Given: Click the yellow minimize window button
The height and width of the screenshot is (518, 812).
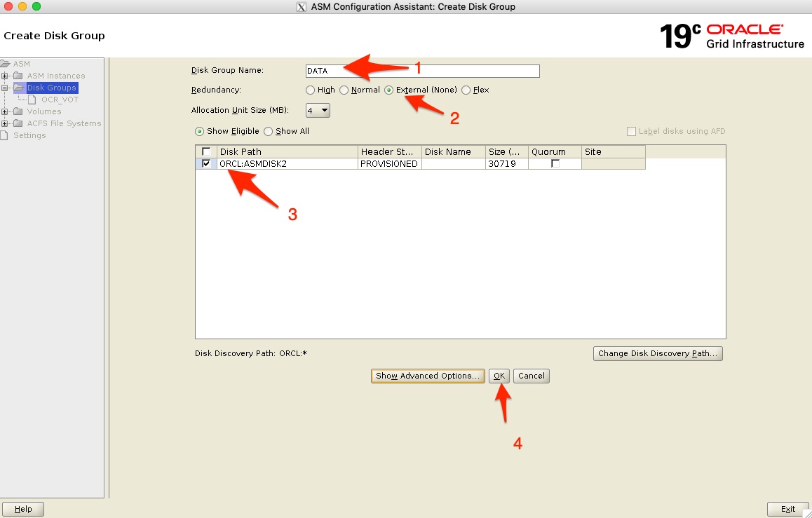Looking at the screenshot, I should tap(22, 6).
